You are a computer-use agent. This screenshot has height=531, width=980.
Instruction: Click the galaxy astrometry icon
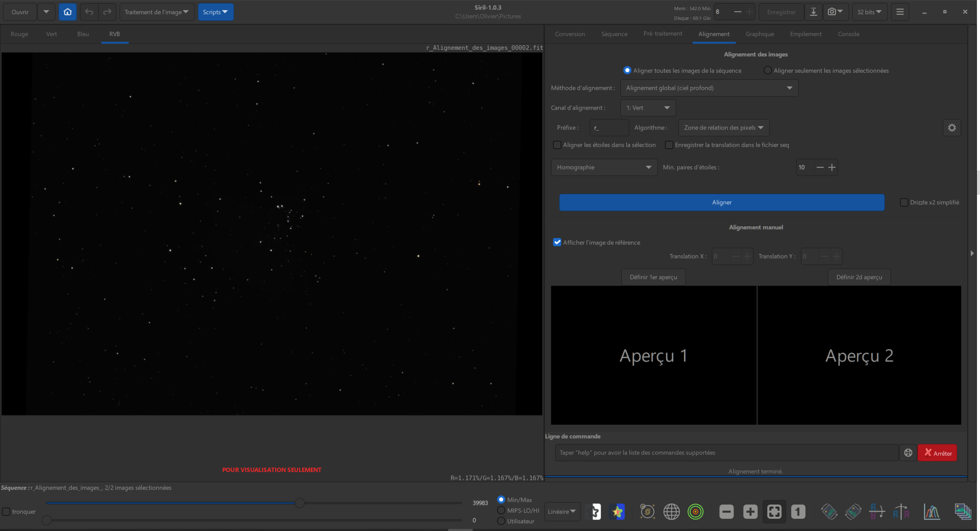coord(647,511)
